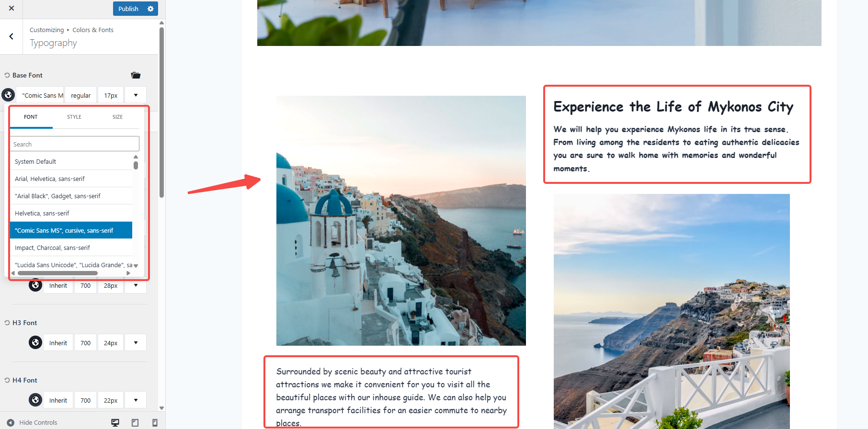The width and height of the screenshot is (868, 429).
Task: Reset the Base Font with its undo icon
Action: pyautogui.click(x=7, y=75)
